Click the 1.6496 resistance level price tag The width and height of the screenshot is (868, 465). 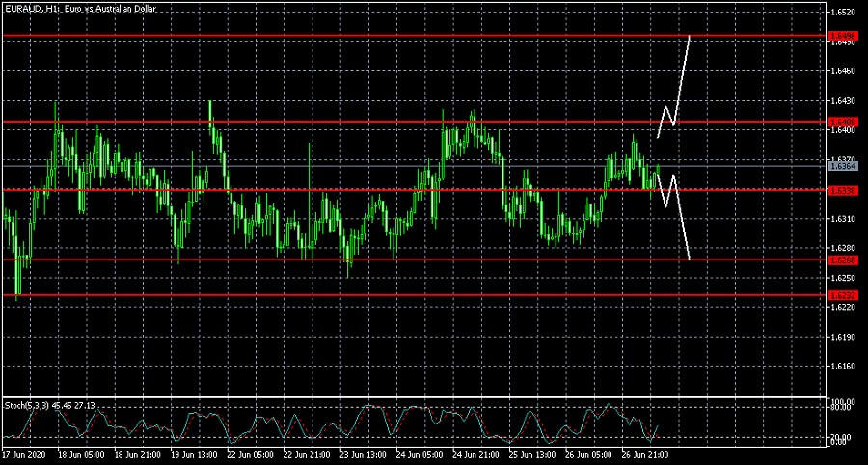pyautogui.click(x=841, y=35)
